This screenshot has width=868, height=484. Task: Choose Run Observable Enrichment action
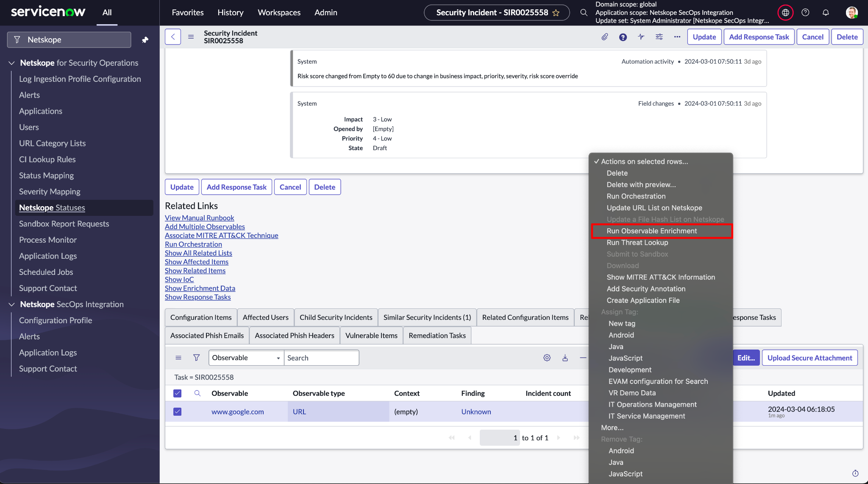coord(662,231)
